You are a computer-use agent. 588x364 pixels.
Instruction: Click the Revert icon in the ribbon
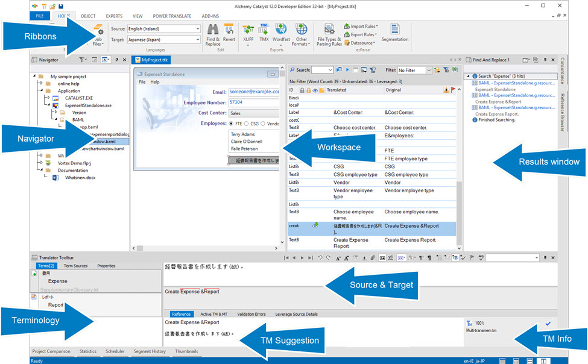point(229,33)
